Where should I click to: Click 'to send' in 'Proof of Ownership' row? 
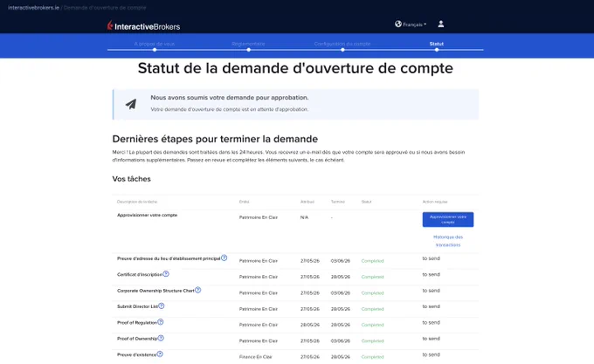click(432, 339)
